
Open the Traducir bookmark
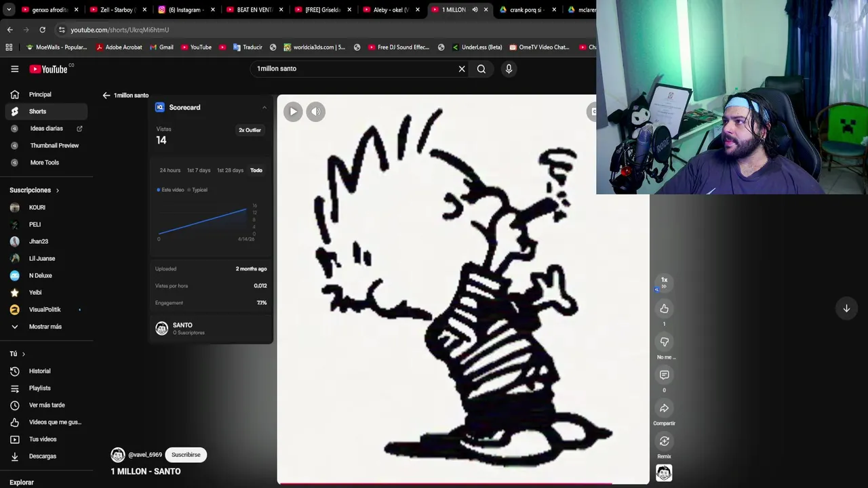pyautogui.click(x=248, y=47)
